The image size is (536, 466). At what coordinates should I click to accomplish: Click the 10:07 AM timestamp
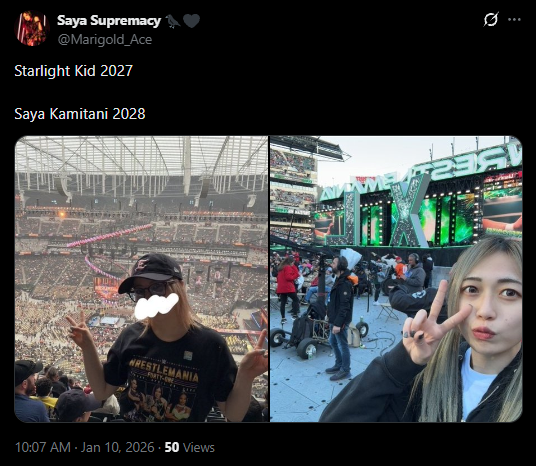(43, 447)
